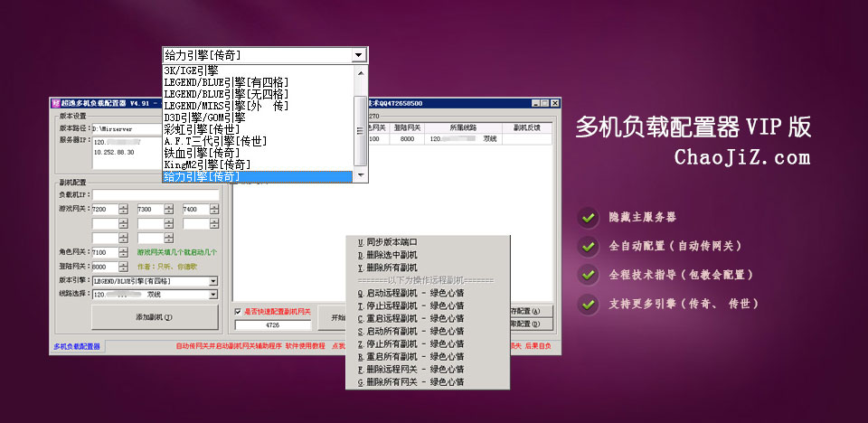The height and width of the screenshot is (423, 868).
Task: Click down arrow of the 7300 spinner
Action: coord(169,212)
